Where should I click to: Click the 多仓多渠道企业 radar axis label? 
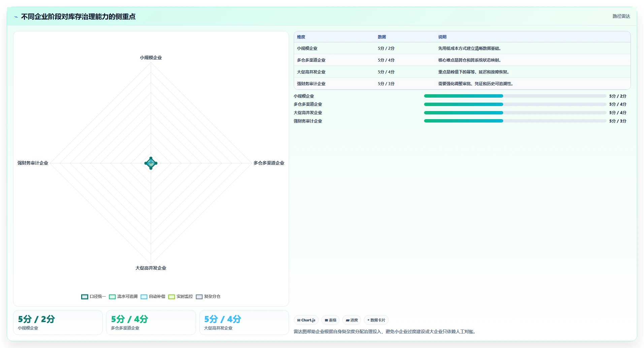[x=269, y=163]
